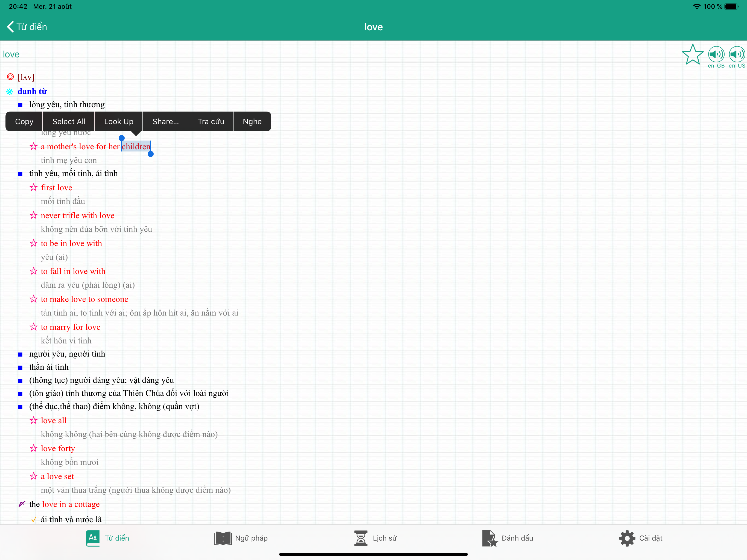Tap the Wi-Fi status icon

pyautogui.click(x=696, y=6)
